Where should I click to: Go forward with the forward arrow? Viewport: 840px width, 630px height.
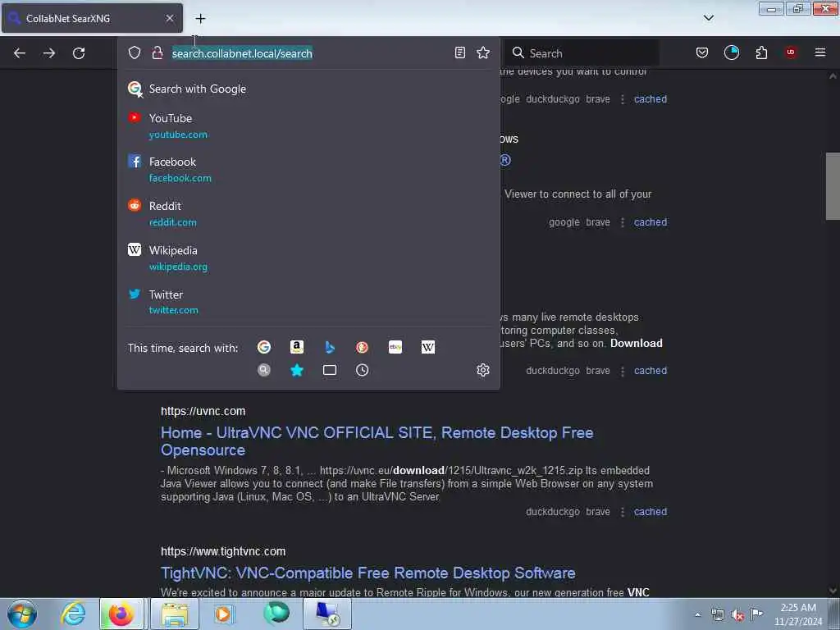pyautogui.click(x=49, y=53)
